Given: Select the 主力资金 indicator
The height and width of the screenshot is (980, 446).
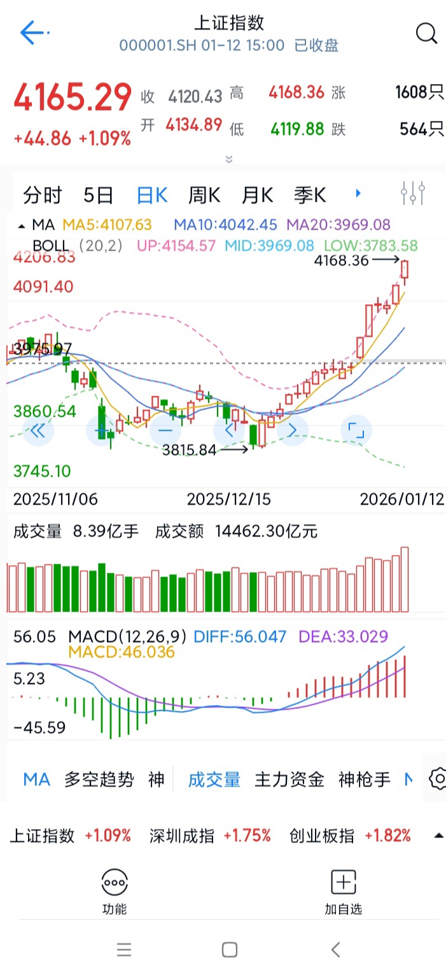Looking at the screenshot, I should (x=289, y=779).
